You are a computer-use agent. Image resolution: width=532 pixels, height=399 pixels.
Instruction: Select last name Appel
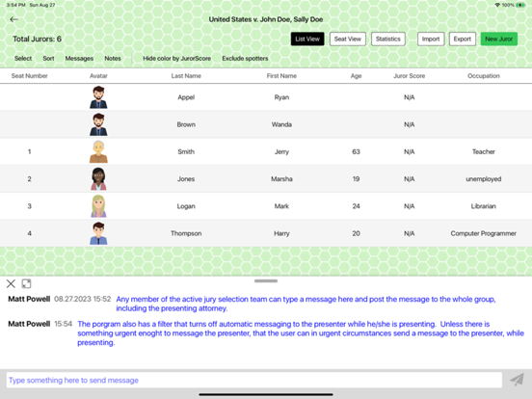click(186, 97)
